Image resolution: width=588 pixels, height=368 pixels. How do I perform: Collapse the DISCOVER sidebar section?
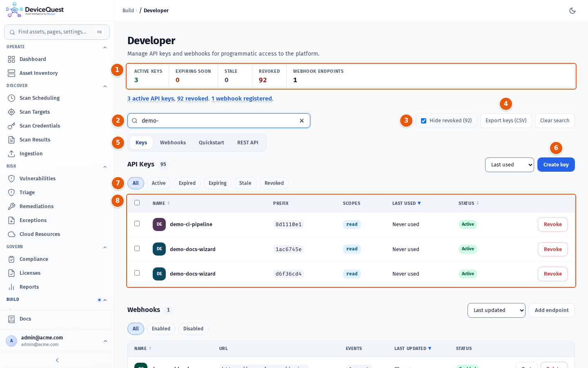point(105,86)
